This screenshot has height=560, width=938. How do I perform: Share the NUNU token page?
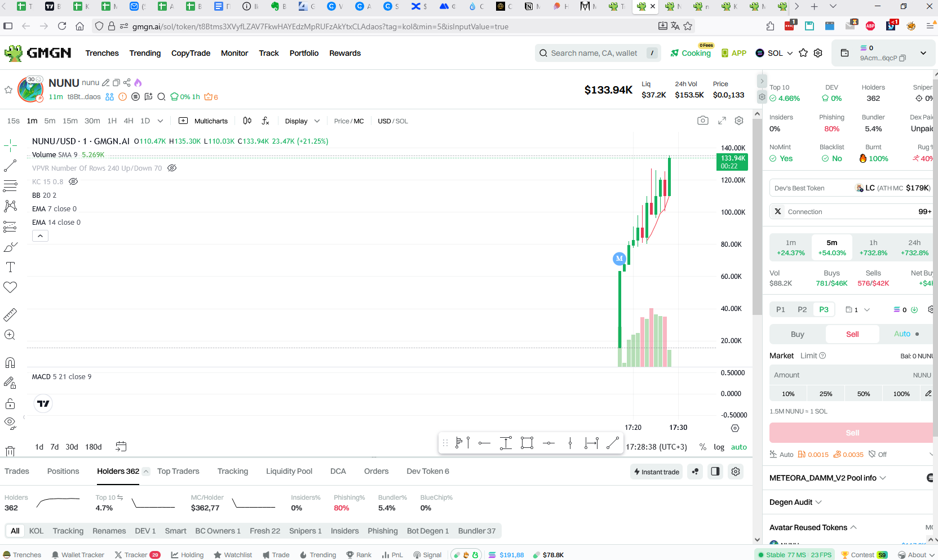pyautogui.click(x=127, y=83)
